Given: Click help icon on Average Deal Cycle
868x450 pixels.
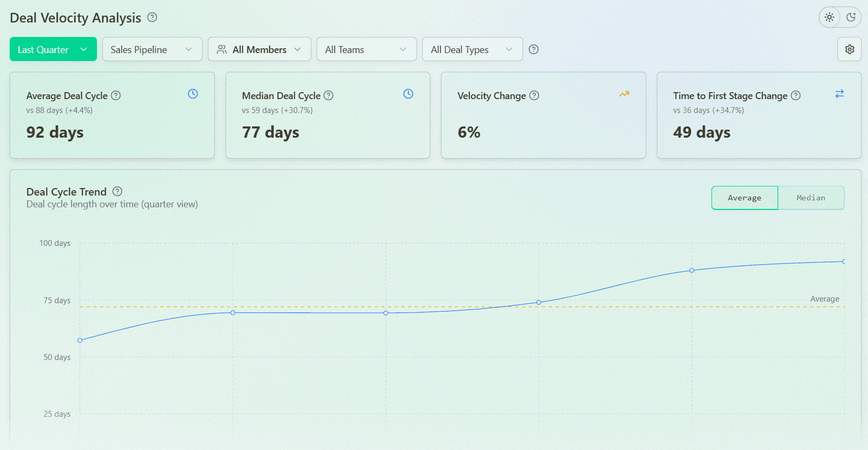Looking at the screenshot, I should coord(116,95).
